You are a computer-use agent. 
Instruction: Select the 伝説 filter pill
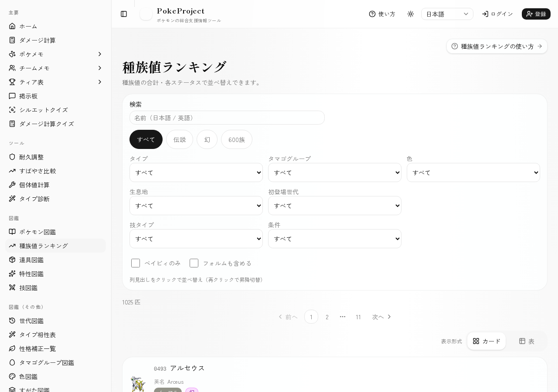[180, 139]
